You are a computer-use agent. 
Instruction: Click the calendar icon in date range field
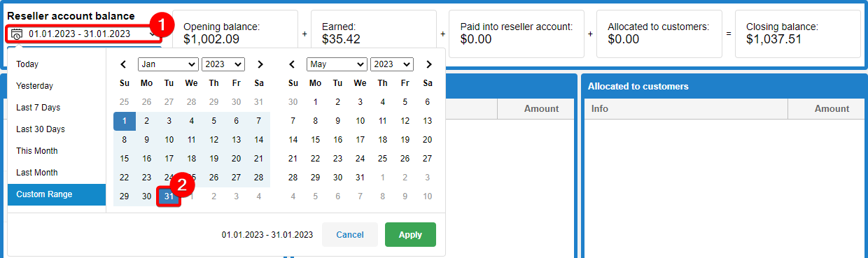(x=17, y=34)
